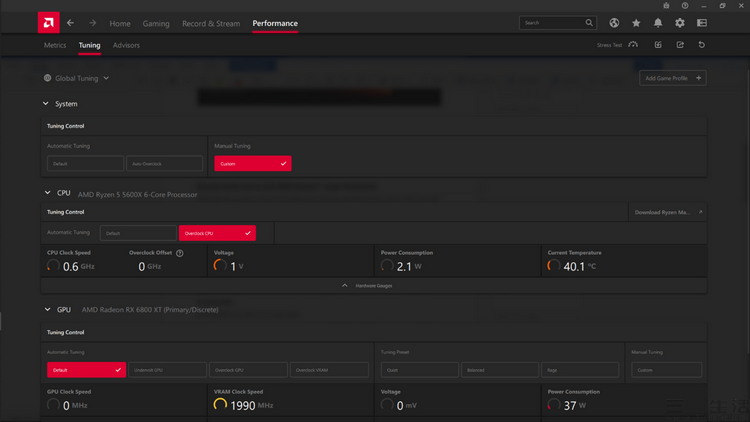Click the AMD Radeon RX 6800 XT name
Screen dimensions: 750x422
tap(150, 310)
